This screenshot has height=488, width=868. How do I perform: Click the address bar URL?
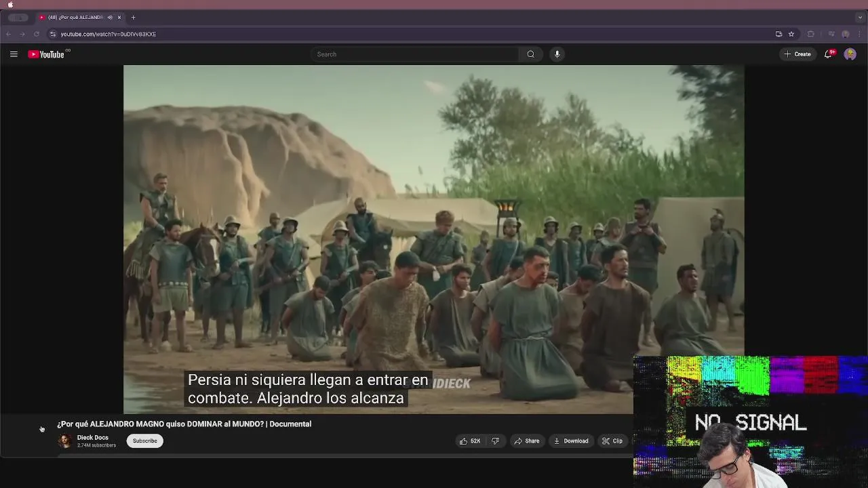click(x=108, y=34)
